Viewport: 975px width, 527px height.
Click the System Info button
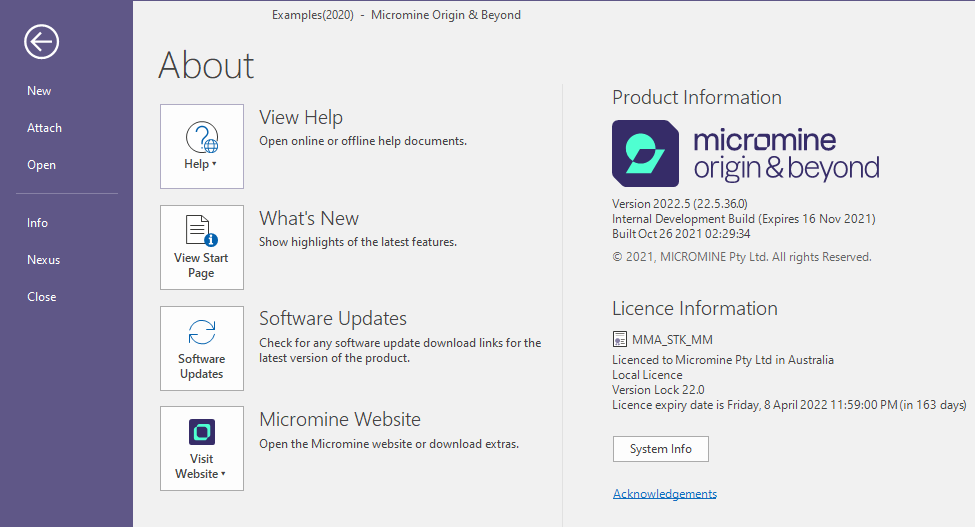coord(660,449)
